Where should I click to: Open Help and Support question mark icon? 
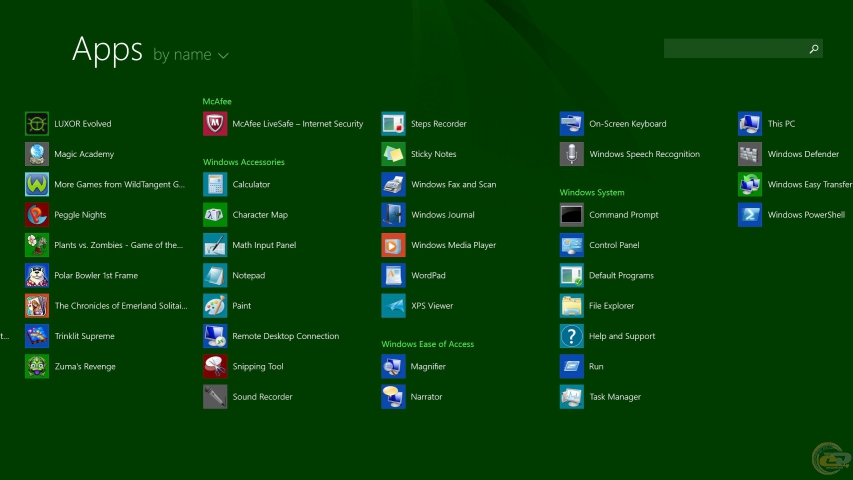572,336
